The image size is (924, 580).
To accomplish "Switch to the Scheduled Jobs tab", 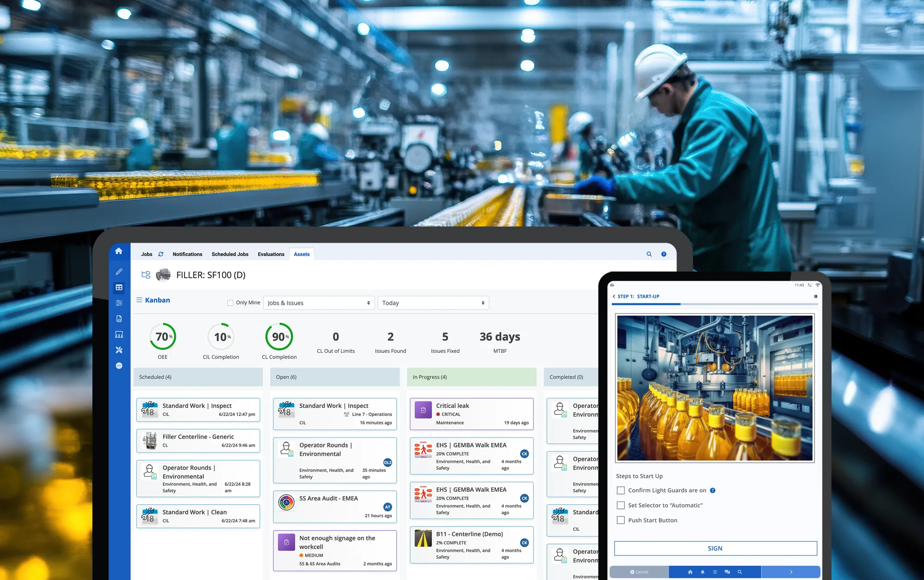I will point(230,254).
